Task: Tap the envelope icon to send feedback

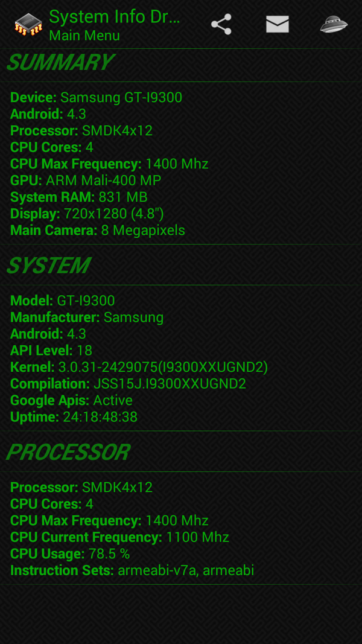Action: coord(278,24)
